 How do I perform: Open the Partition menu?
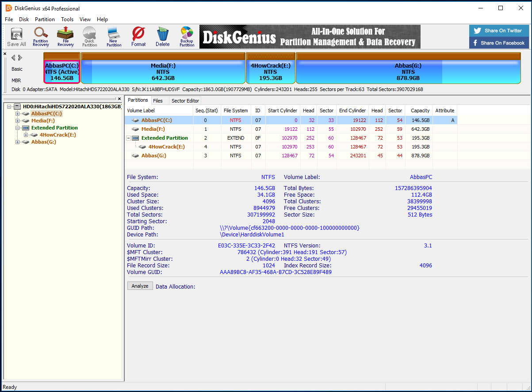pos(45,19)
